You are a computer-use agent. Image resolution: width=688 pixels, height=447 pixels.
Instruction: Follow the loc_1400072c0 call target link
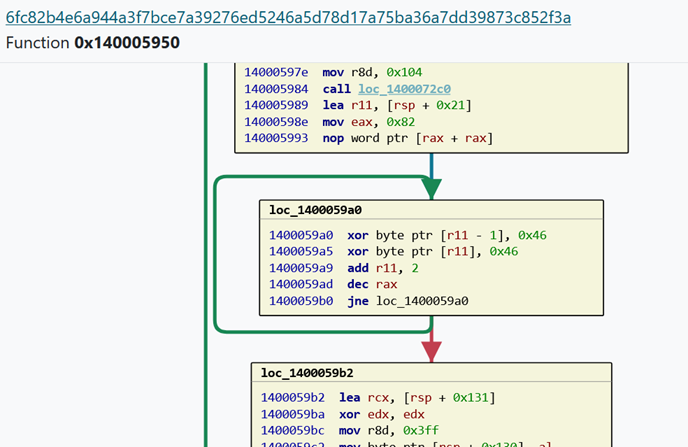[404, 89]
